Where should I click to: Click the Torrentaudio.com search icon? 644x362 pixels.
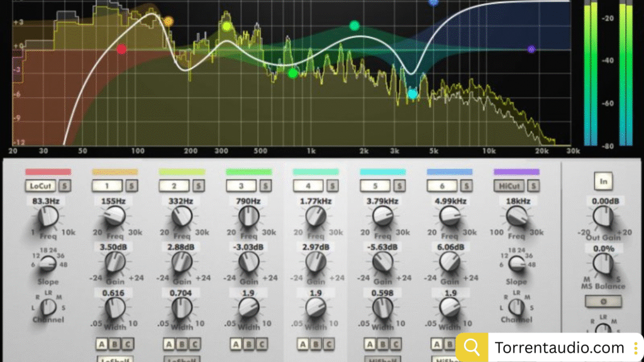pos(472,348)
